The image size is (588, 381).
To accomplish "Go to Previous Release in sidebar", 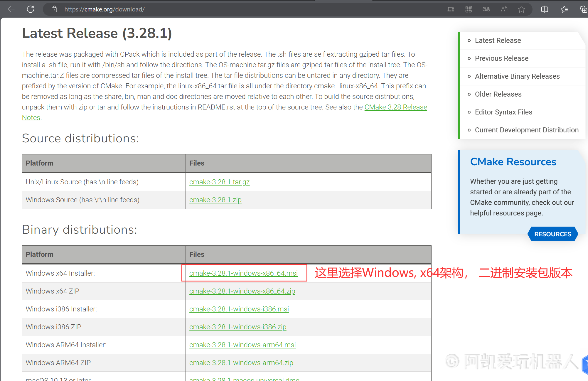I will (502, 58).
